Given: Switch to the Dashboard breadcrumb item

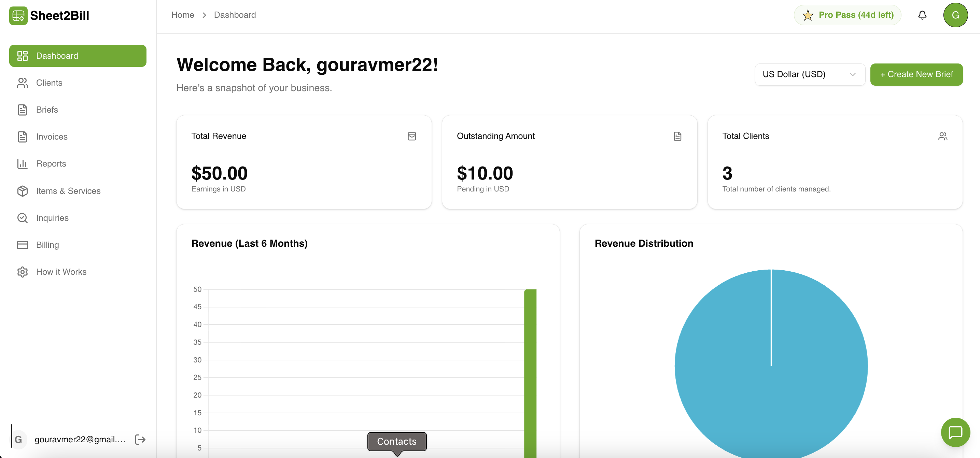Looking at the screenshot, I should [235, 15].
